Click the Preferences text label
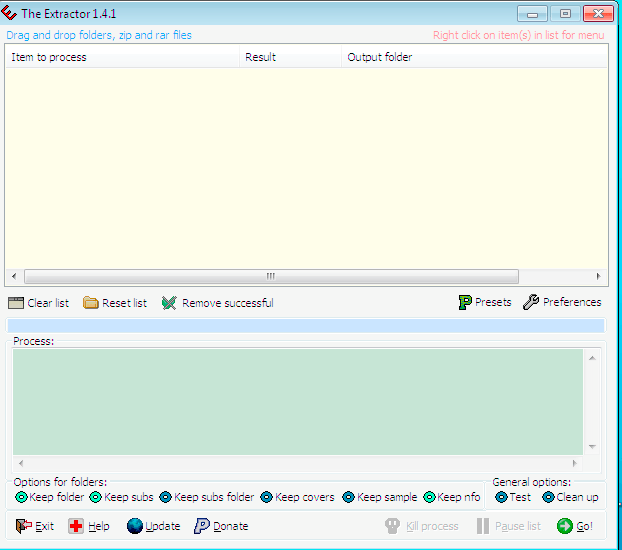 tap(572, 302)
